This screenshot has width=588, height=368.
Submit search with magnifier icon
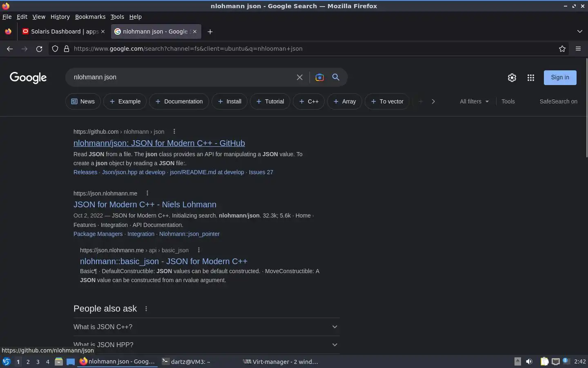click(x=336, y=77)
